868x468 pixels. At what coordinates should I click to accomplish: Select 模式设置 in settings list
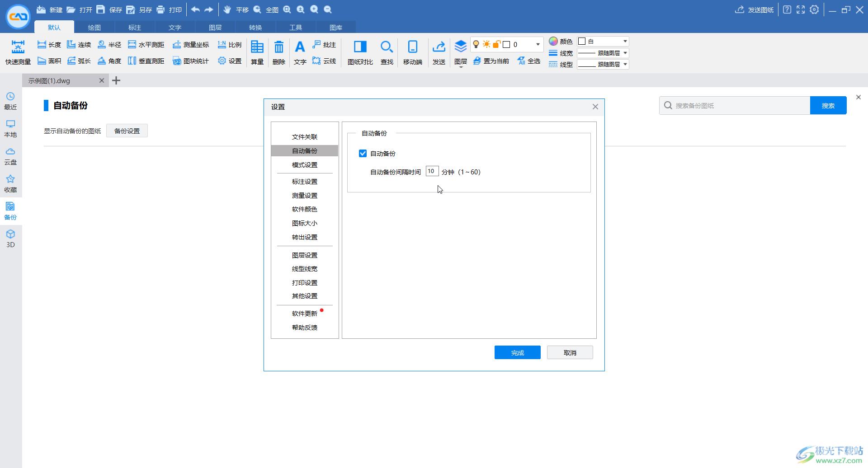click(305, 165)
